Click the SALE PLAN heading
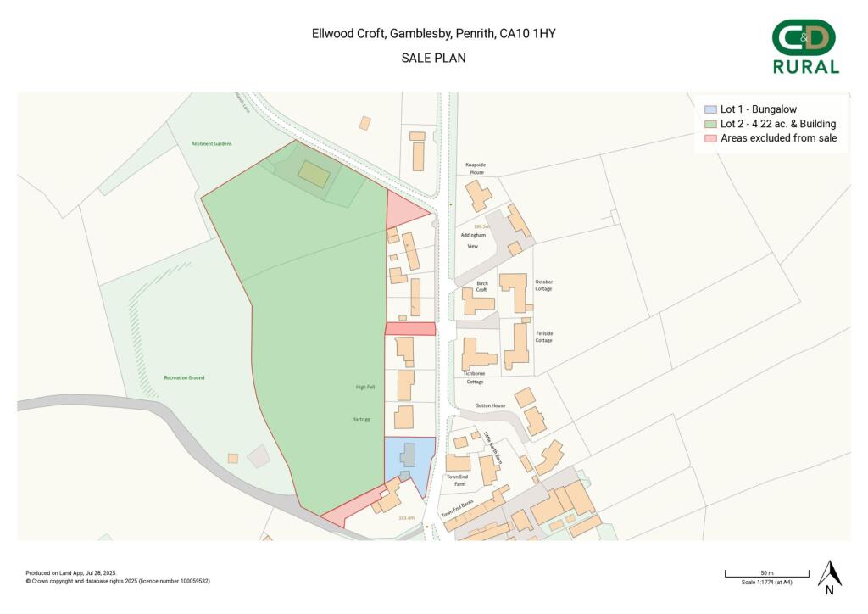868x614 pixels. coord(433,59)
